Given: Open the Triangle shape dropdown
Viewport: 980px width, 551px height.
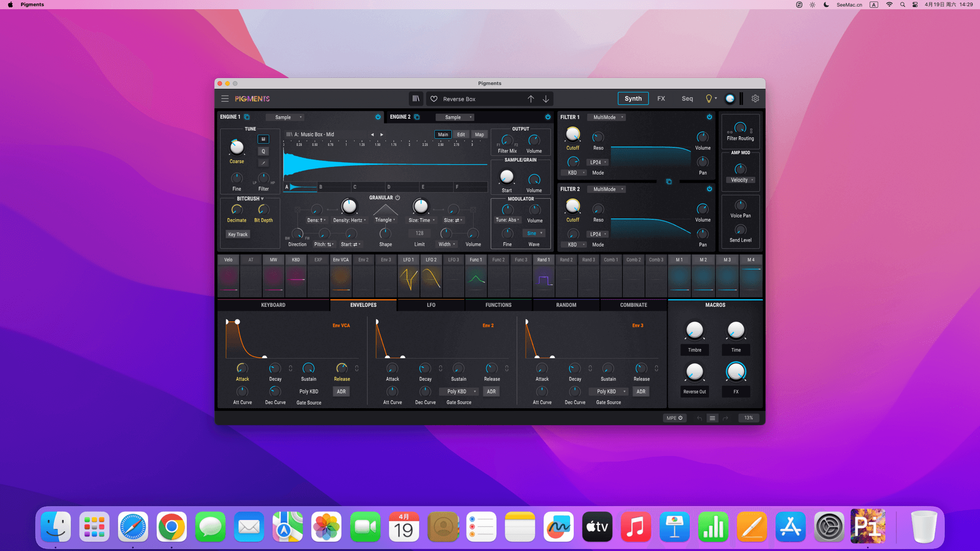Looking at the screenshot, I should (x=385, y=220).
